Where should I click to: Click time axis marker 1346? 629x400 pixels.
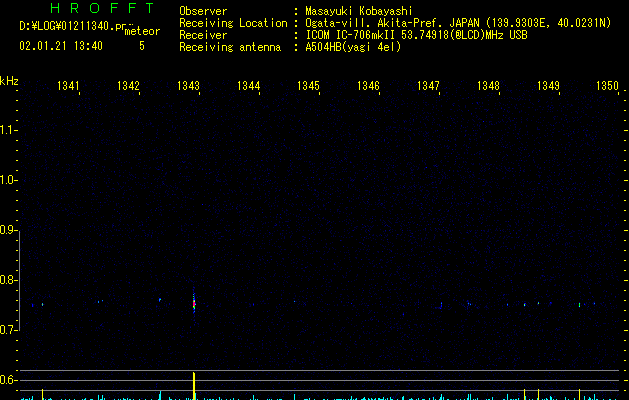(368, 86)
